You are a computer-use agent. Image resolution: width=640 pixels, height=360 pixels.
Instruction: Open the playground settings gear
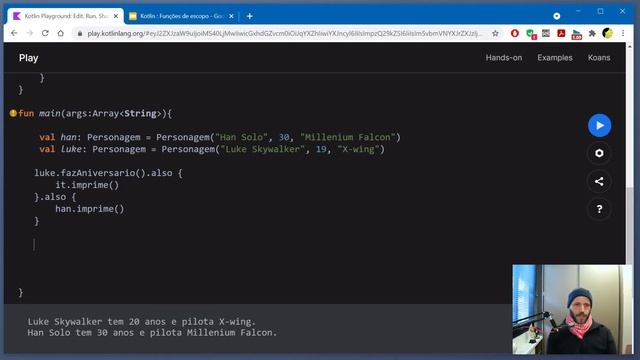[599, 153]
